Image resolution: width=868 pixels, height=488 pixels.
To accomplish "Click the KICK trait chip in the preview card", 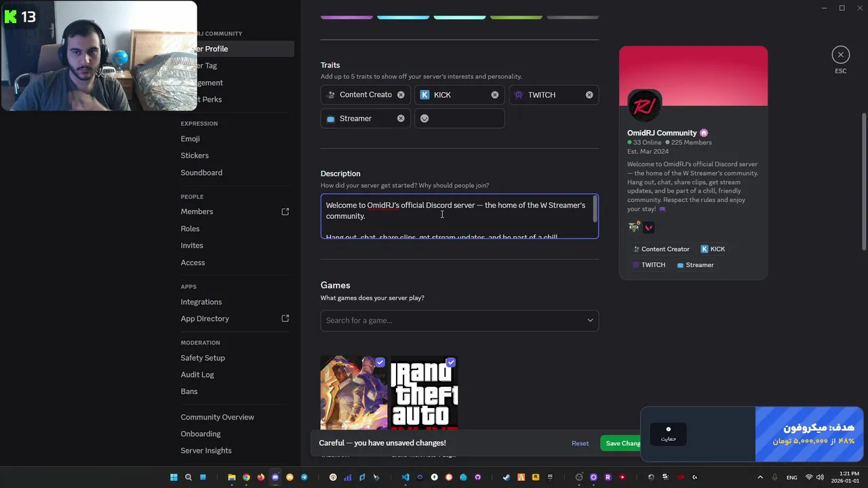I will click(x=713, y=249).
